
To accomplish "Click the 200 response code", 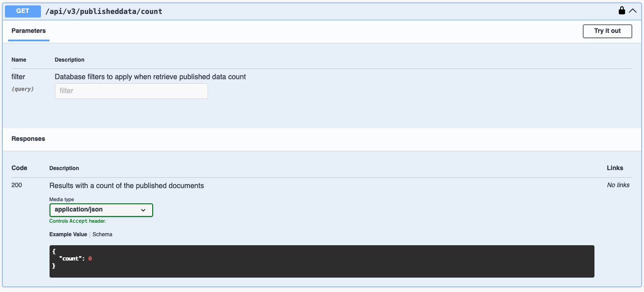I will click(17, 185).
